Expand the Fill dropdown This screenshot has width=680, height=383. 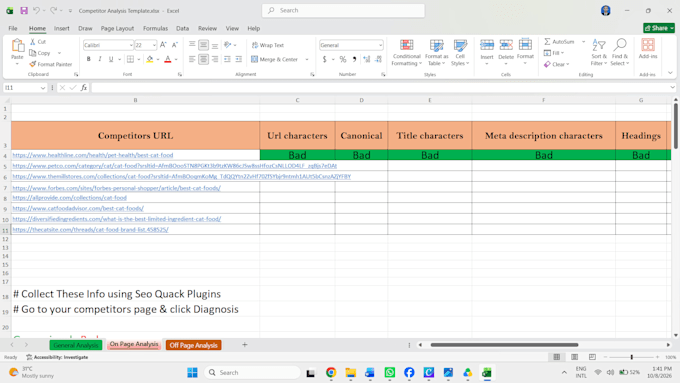(x=562, y=53)
